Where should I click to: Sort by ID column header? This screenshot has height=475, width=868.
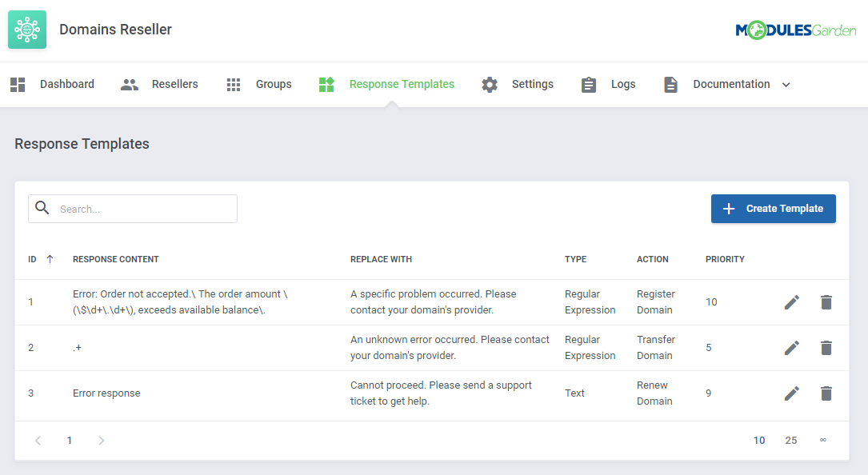(x=32, y=259)
